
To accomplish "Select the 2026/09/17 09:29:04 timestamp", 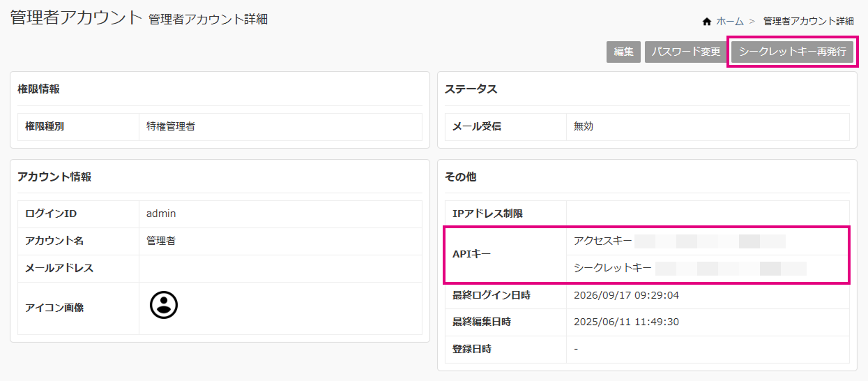I will pos(626,295).
